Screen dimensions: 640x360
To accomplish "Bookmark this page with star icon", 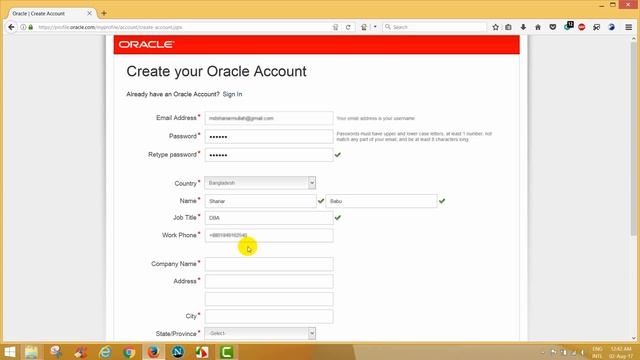I will (496, 27).
